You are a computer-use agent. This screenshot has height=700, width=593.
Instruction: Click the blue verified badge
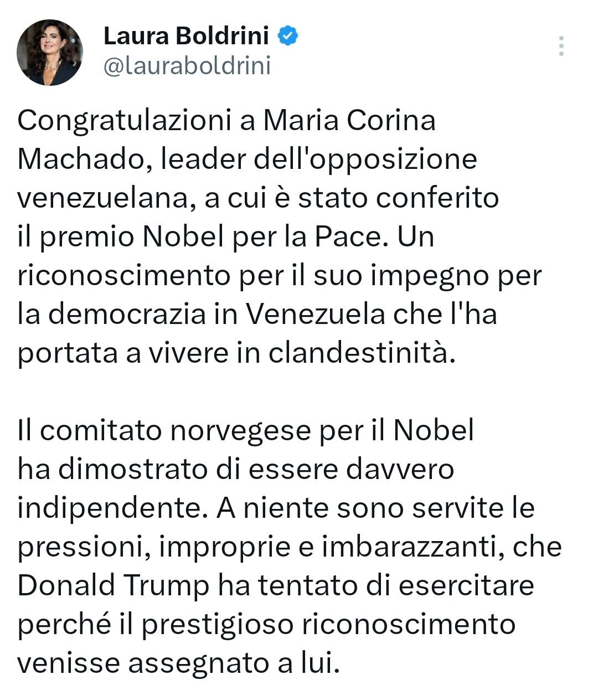[x=288, y=37]
